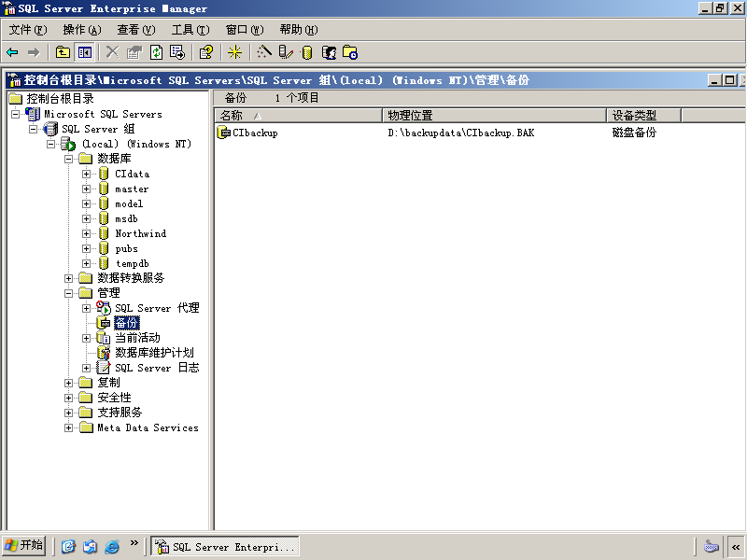
Task: Expand the quick launch overflow chevron
Action: tap(134, 543)
